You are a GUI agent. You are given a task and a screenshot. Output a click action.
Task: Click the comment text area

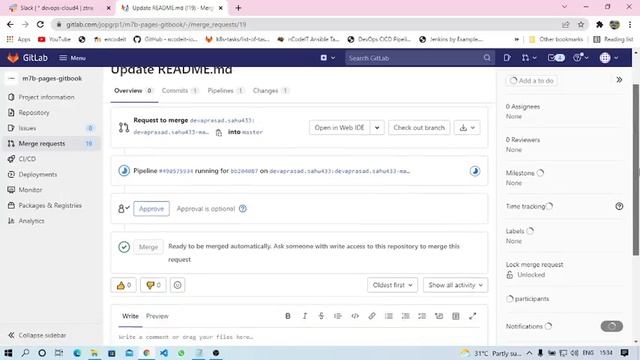click(299, 337)
